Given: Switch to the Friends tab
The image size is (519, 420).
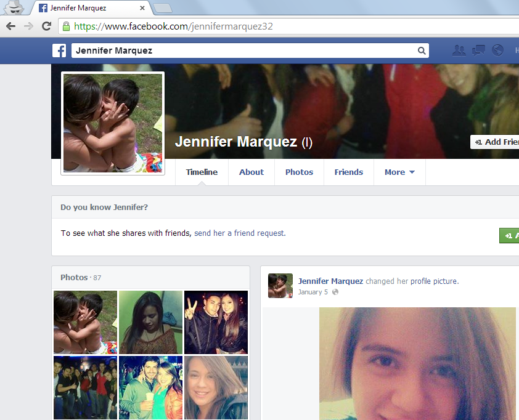Looking at the screenshot, I should click(348, 172).
